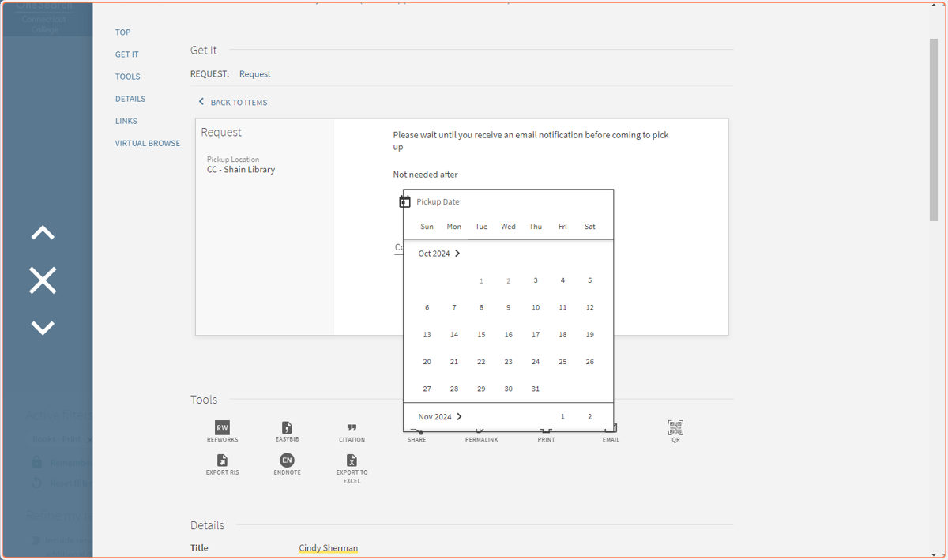Select November 1 in calendar
948x560 pixels.
coord(562,416)
